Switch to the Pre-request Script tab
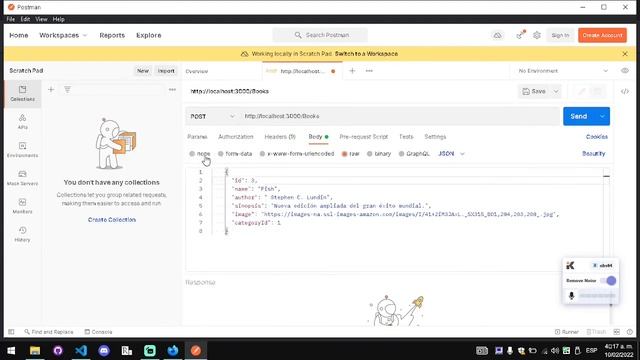The image size is (640, 360). tap(364, 137)
